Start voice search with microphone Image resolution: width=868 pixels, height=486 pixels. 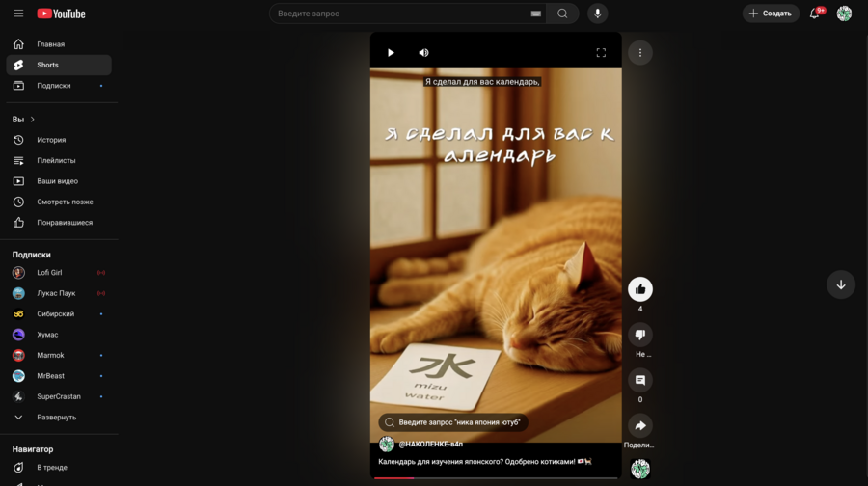(597, 13)
